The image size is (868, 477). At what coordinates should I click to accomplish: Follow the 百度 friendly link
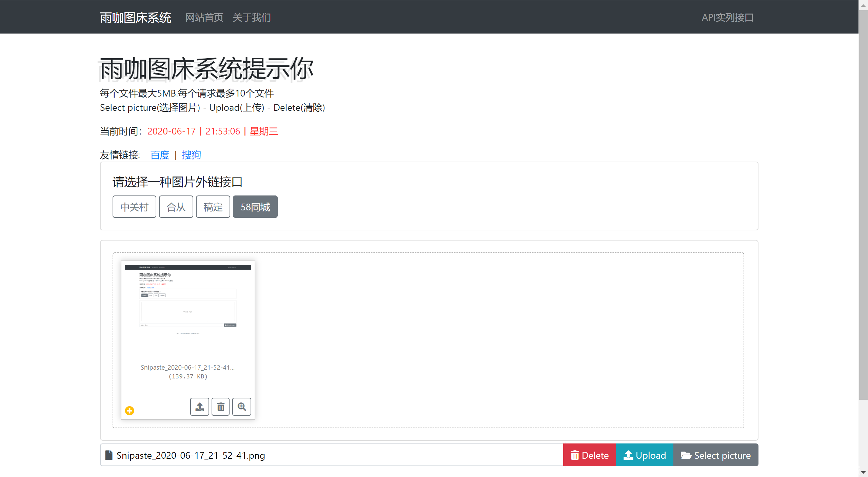160,155
